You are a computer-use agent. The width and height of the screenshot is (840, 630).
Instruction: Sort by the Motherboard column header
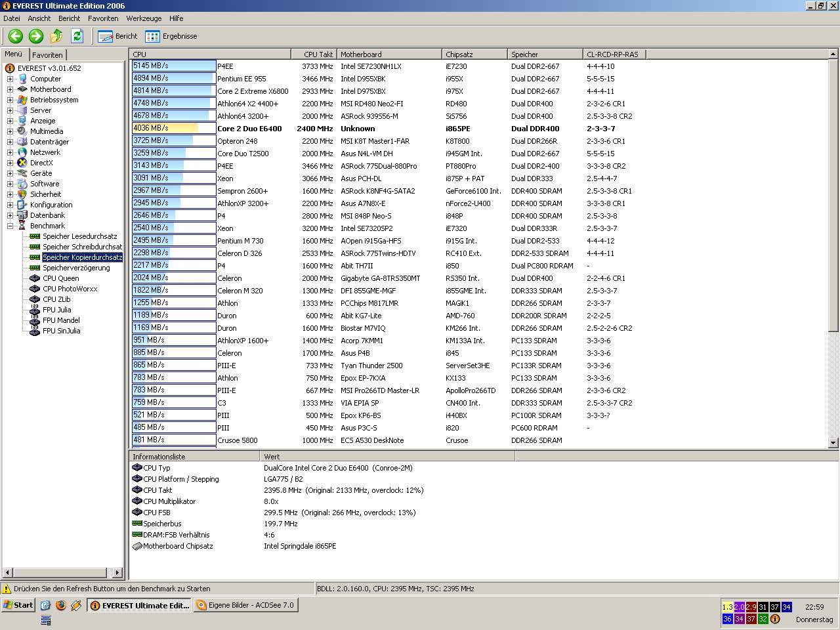click(x=390, y=54)
